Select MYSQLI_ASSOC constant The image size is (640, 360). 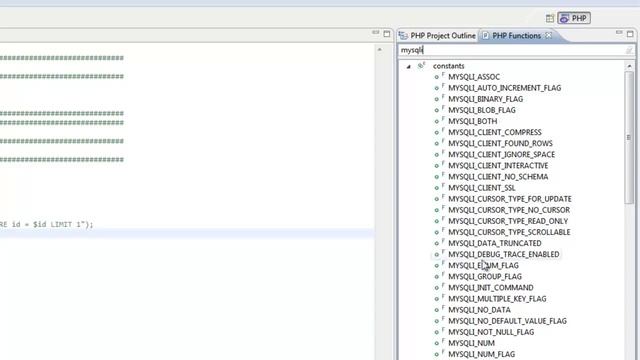pos(474,77)
